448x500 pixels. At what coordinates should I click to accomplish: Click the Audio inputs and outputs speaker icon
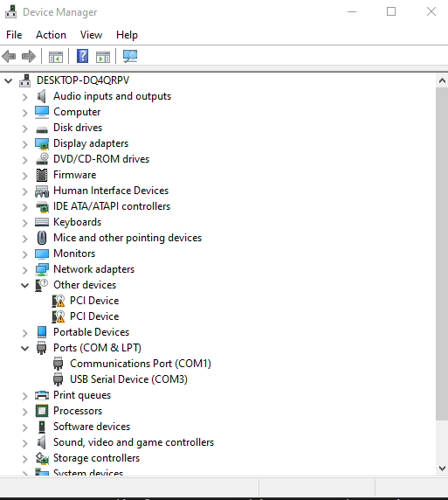click(42, 96)
